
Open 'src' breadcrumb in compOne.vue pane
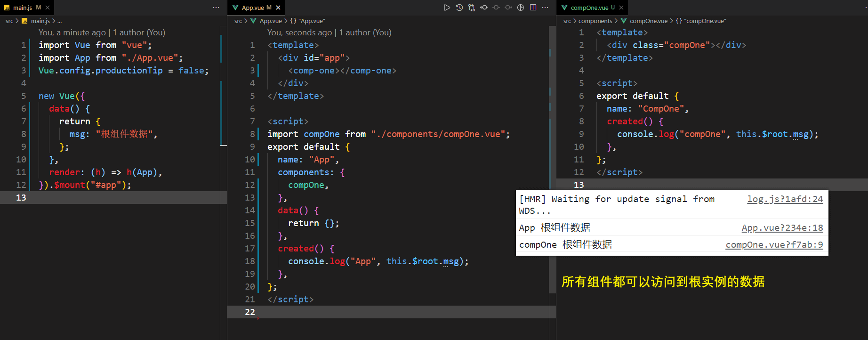(567, 21)
